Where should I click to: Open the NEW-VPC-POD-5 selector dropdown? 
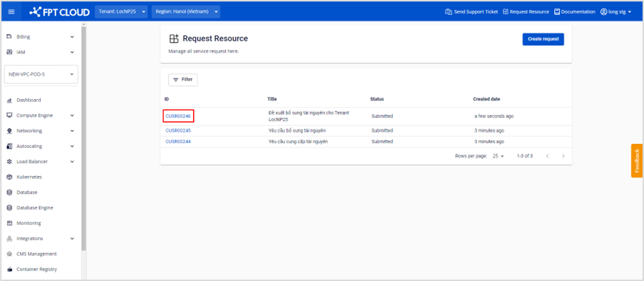(x=41, y=74)
